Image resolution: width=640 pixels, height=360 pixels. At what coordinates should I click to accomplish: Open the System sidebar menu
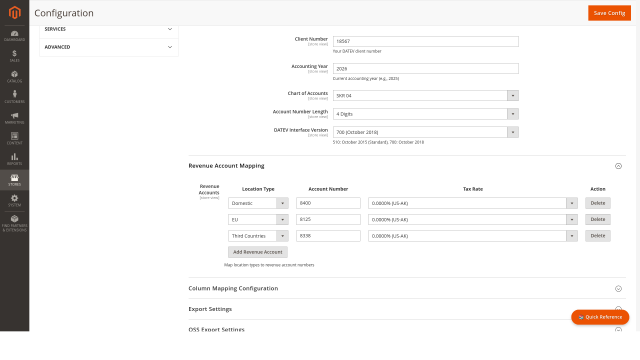[14, 200]
